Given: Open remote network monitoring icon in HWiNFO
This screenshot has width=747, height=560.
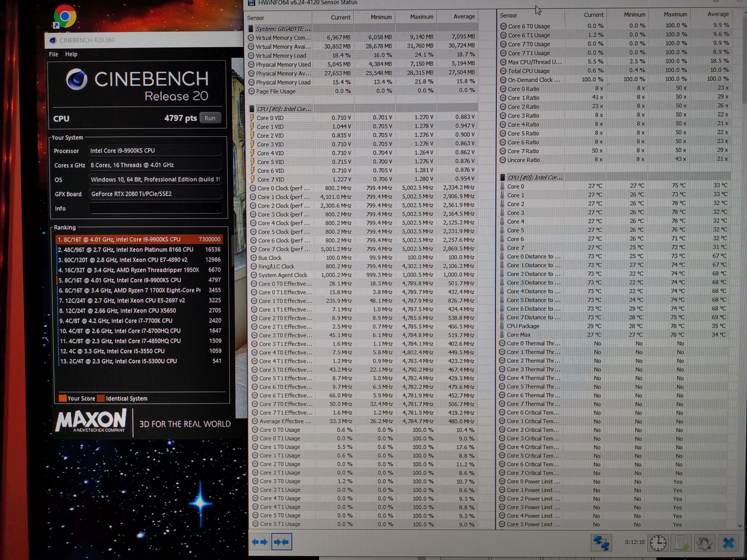Looking at the screenshot, I should click(x=601, y=542).
